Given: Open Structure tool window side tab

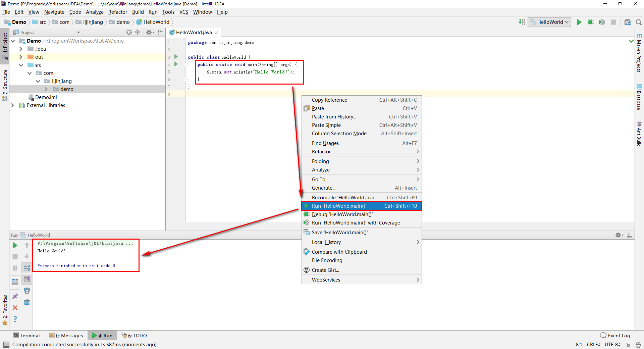Looking at the screenshot, I should click(5, 85).
